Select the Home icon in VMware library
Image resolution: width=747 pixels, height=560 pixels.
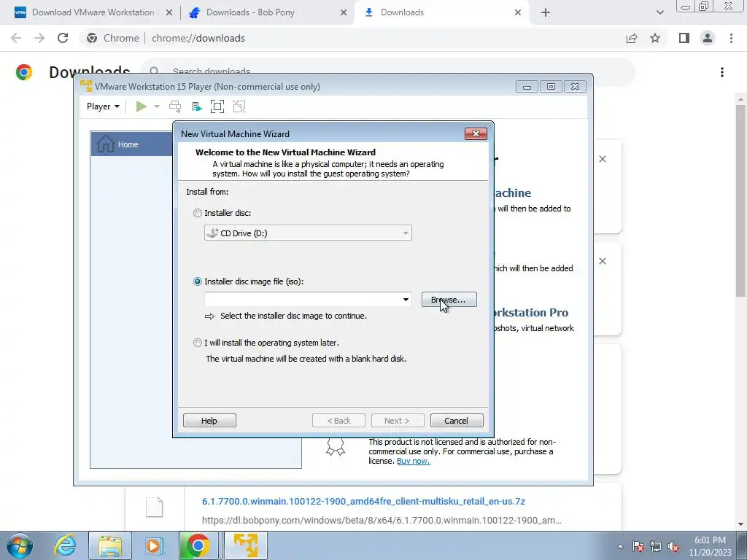(x=105, y=144)
